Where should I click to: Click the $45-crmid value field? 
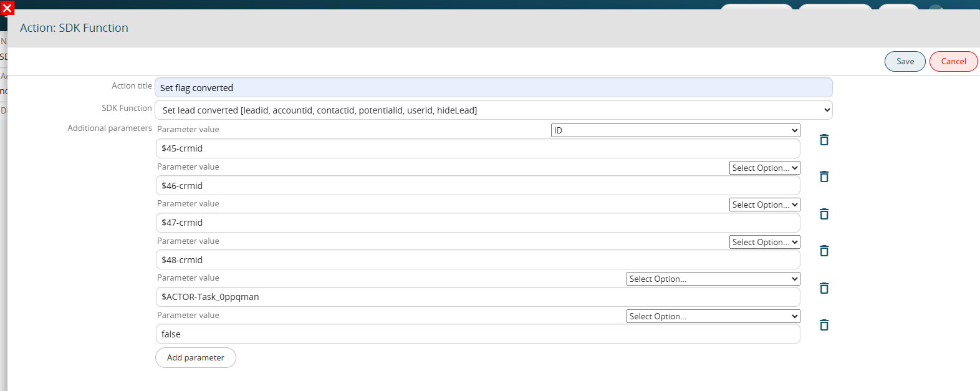(478, 148)
